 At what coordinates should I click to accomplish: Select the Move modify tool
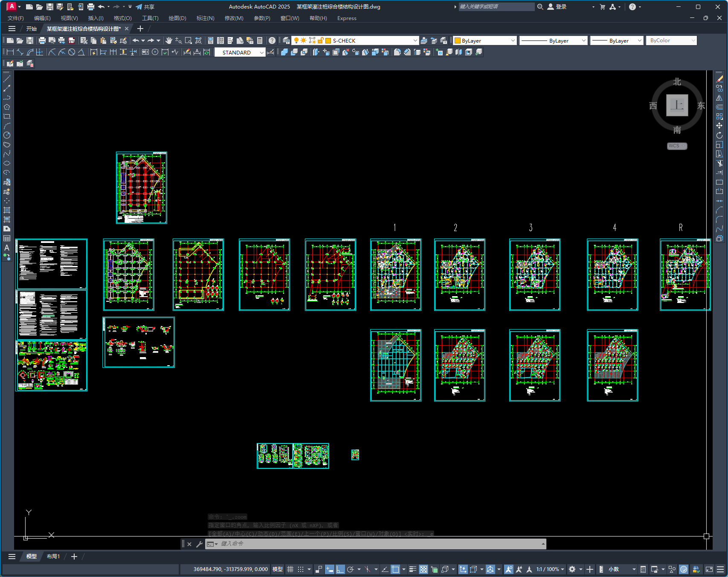pos(719,126)
